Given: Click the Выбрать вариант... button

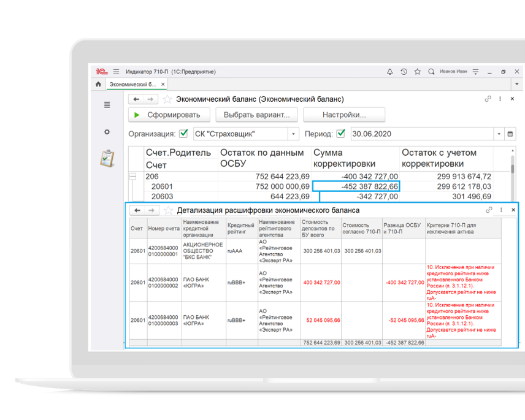Looking at the screenshot, I should pos(256,115).
